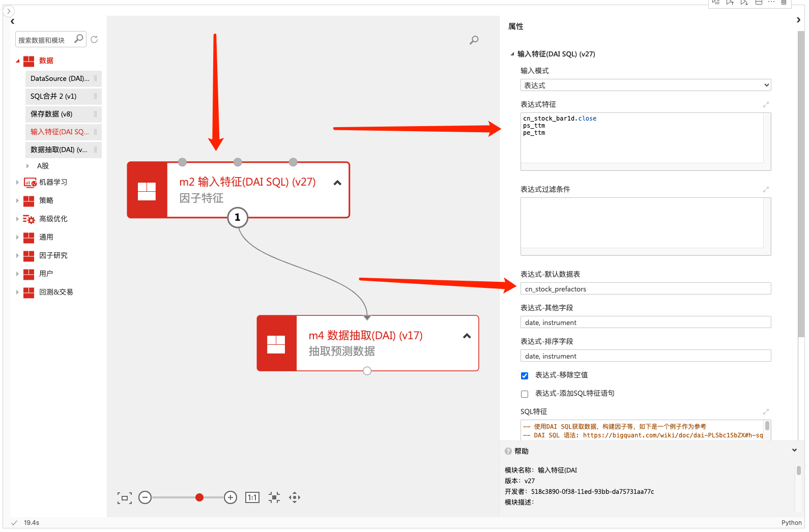Click the fit-to-screen canvas icon

(274, 497)
